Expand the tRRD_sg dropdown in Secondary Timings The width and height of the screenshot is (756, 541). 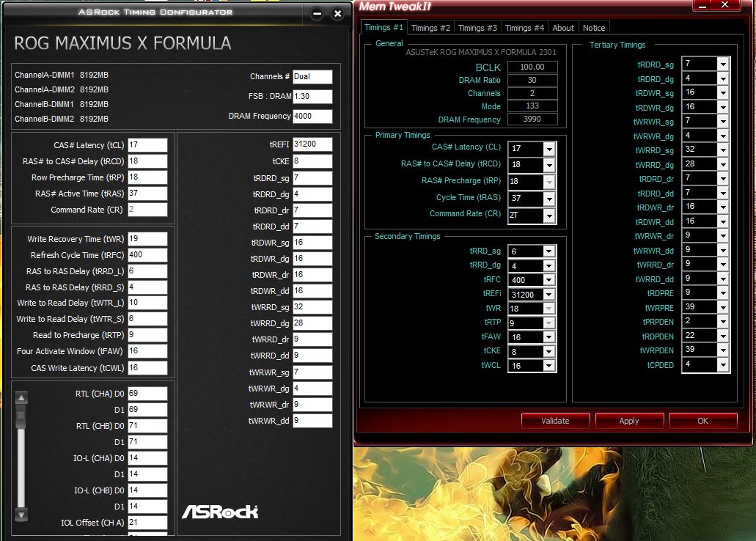coord(548,251)
